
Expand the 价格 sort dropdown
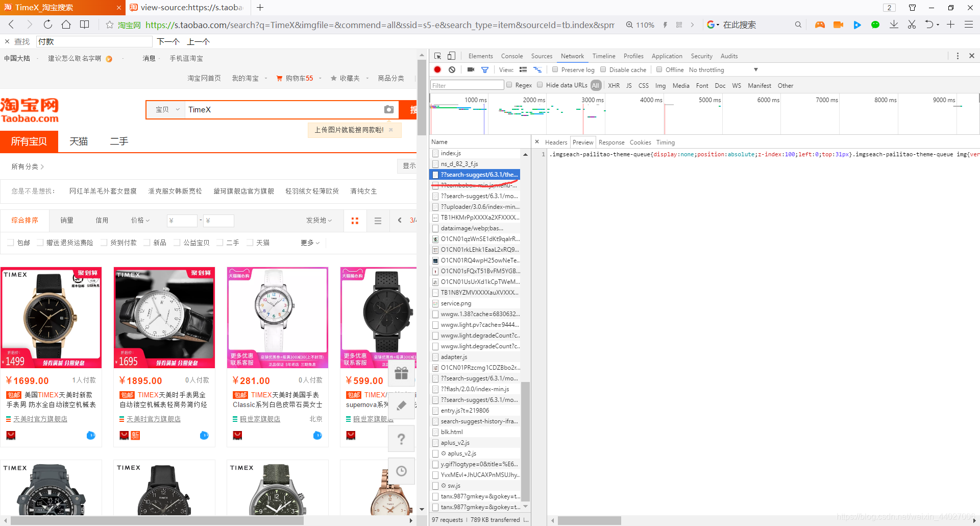140,220
